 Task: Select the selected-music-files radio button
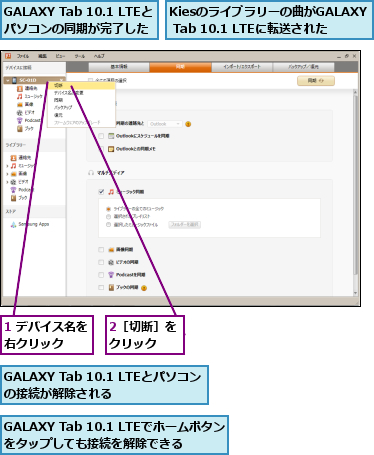108,225
